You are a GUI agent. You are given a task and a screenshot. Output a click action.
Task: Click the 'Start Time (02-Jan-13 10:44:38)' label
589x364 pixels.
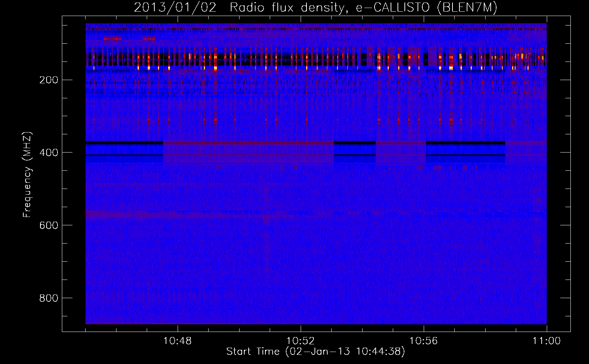coord(316,352)
